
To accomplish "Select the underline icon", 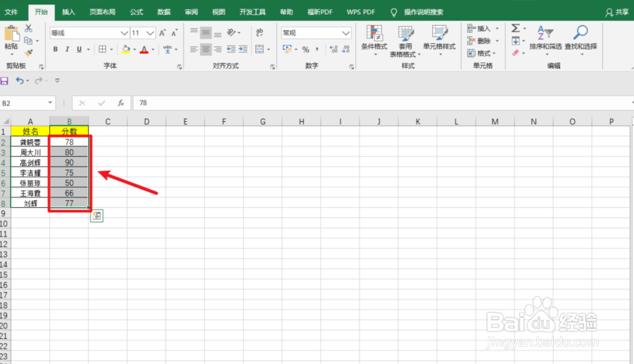I will tap(79, 49).
